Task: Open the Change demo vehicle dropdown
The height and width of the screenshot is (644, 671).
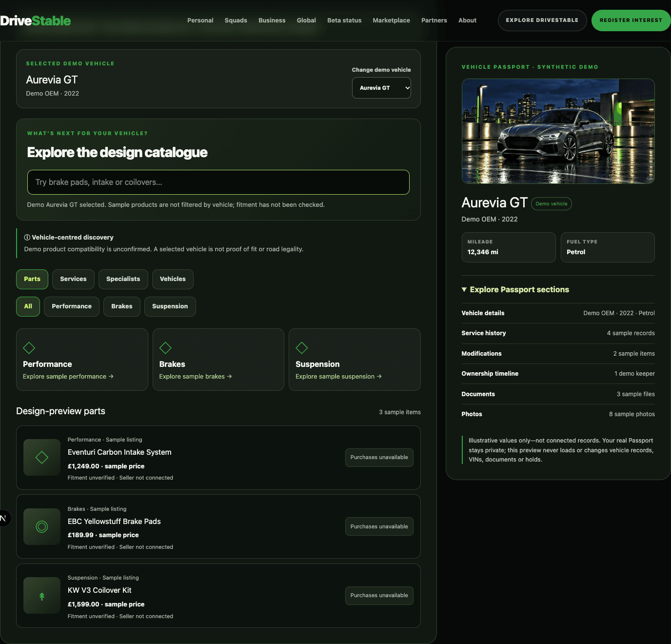Action: [381, 88]
